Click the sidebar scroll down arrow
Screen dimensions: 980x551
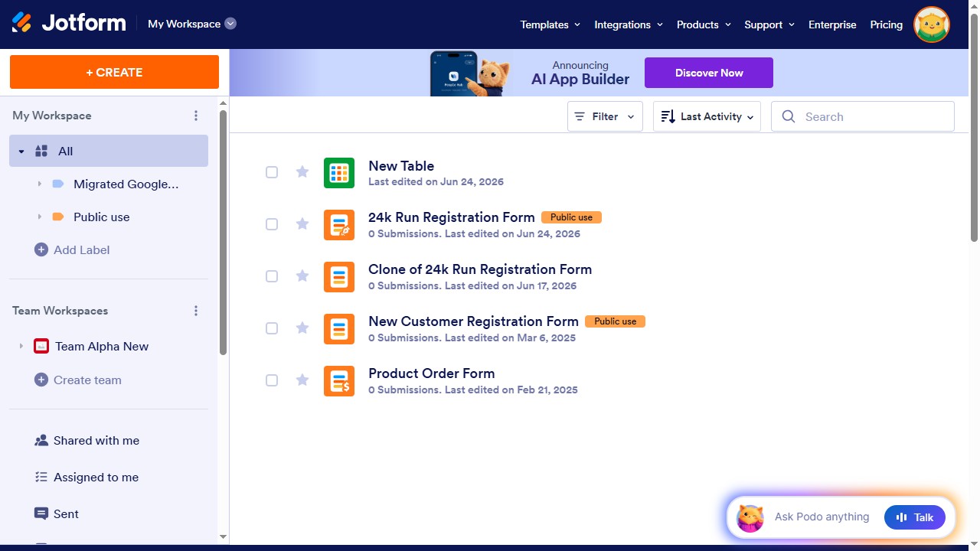(223, 537)
